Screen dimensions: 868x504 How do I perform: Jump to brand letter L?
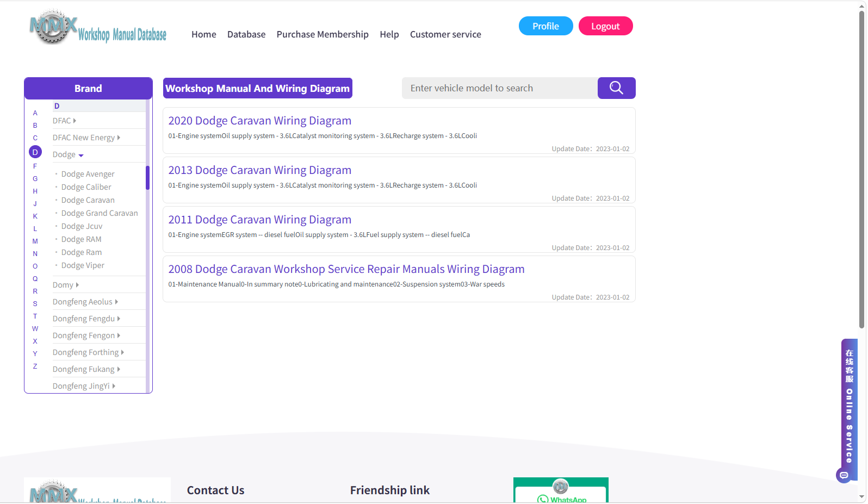coord(35,229)
